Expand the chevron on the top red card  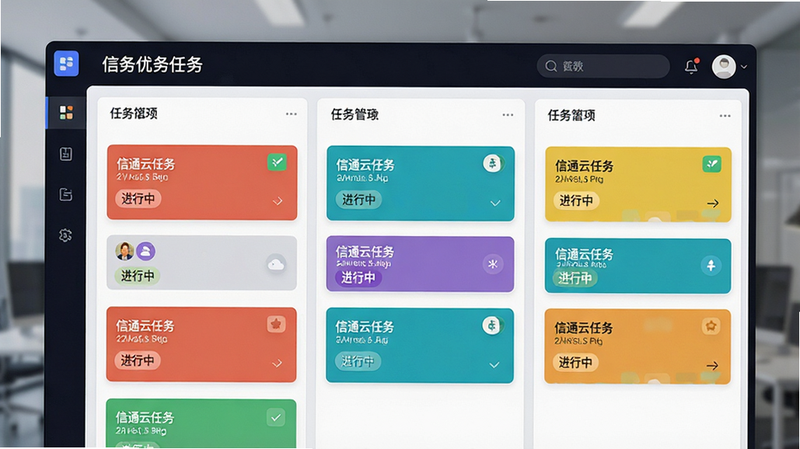click(278, 201)
